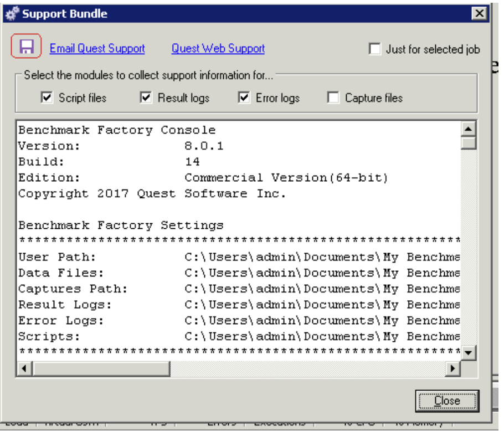Enable the Capture files checkbox
Image resolution: width=504 pixels, height=431 pixels.
pos(333,98)
